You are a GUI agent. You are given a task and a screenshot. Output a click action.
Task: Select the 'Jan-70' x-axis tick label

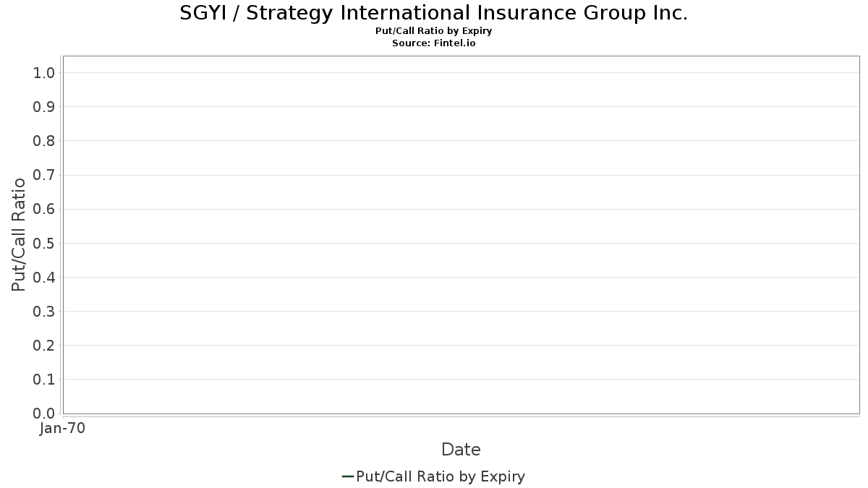tap(63, 429)
